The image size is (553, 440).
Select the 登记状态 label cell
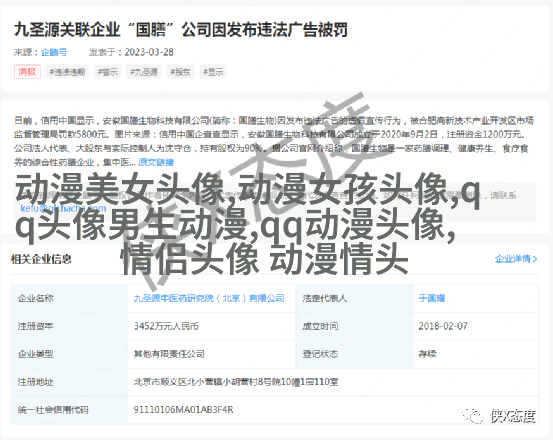coord(354,354)
